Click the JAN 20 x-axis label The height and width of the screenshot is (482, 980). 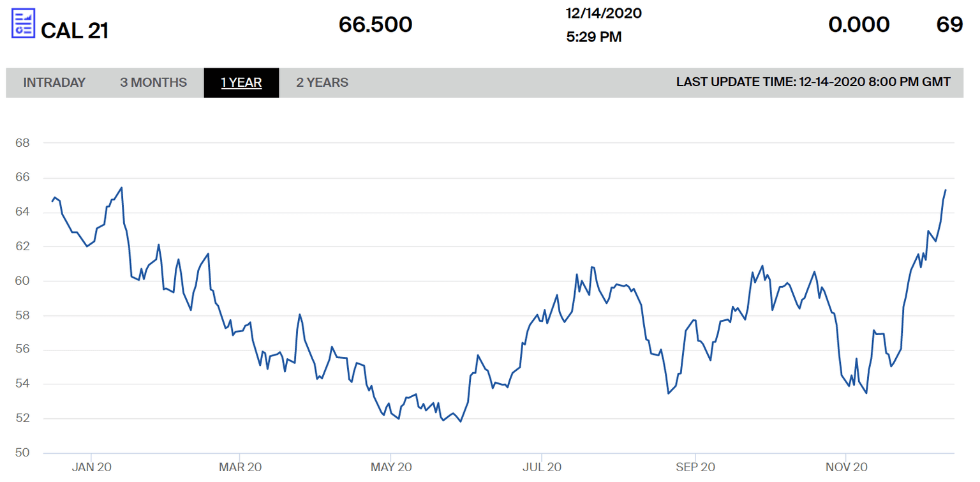coord(92,467)
